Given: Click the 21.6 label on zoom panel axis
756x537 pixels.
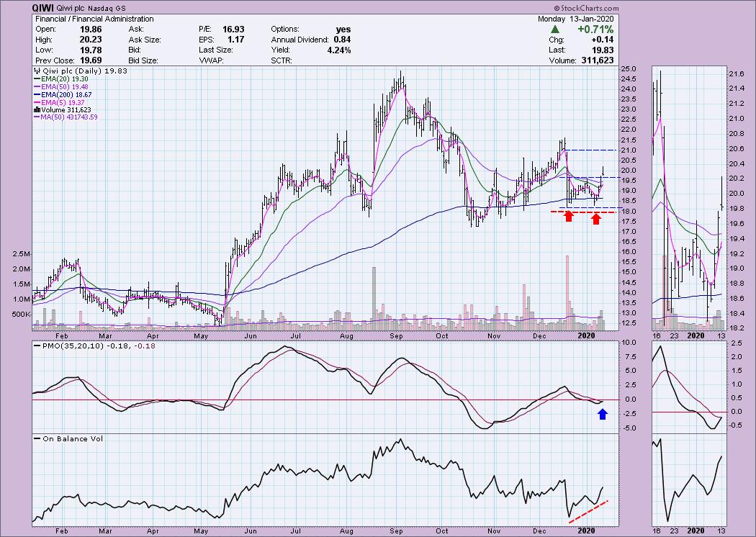Looking at the screenshot, I should click(x=737, y=74).
